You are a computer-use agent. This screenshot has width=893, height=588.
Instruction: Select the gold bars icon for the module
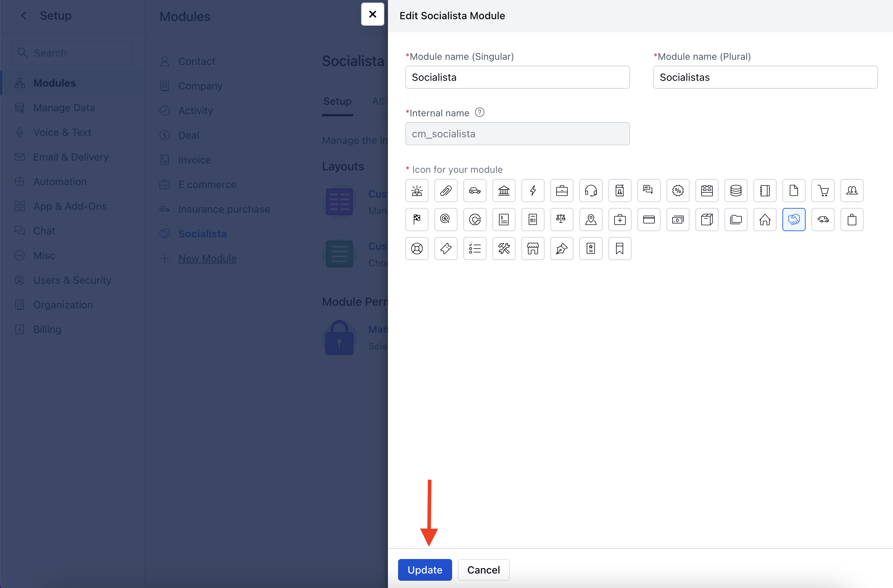point(417,191)
